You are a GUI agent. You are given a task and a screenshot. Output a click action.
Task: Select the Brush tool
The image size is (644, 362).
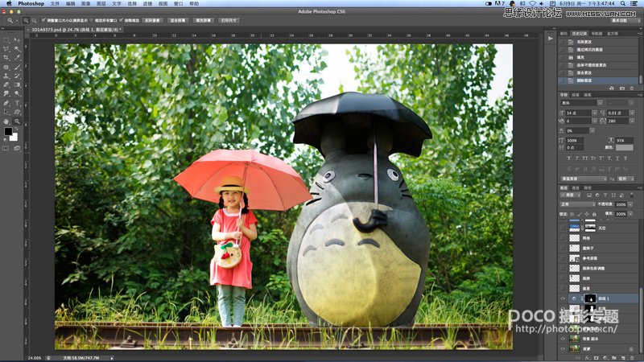[17, 67]
